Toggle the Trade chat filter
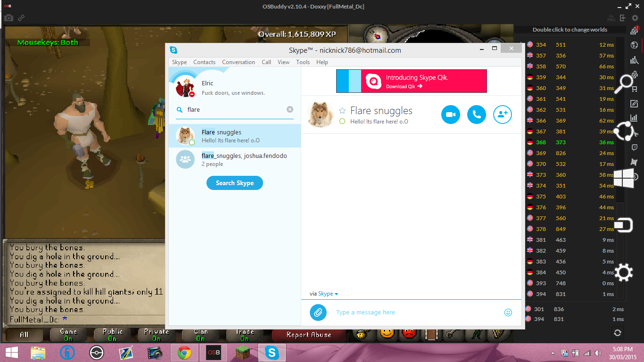 (x=245, y=335)
